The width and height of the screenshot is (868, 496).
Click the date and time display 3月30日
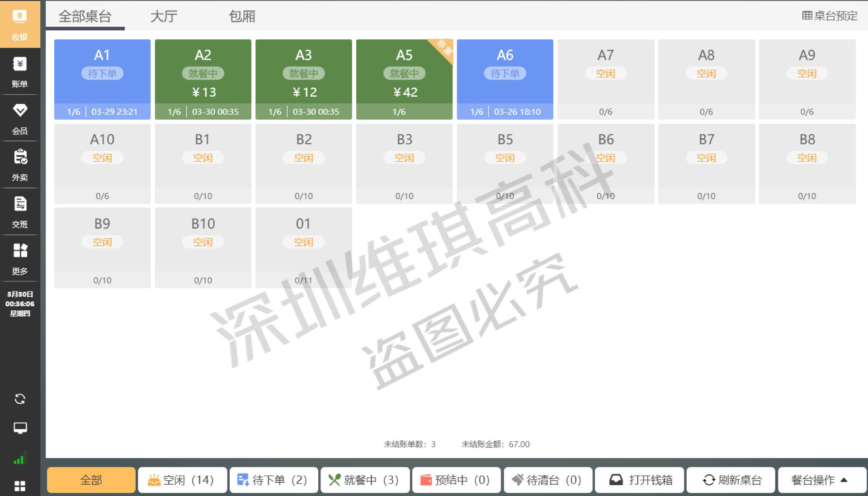20,304
